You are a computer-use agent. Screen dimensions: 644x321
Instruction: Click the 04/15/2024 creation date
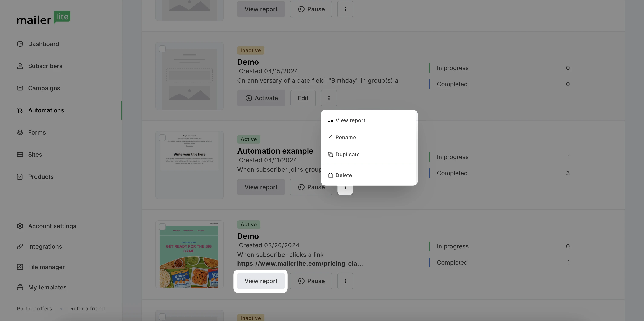[x=281, y=71]
